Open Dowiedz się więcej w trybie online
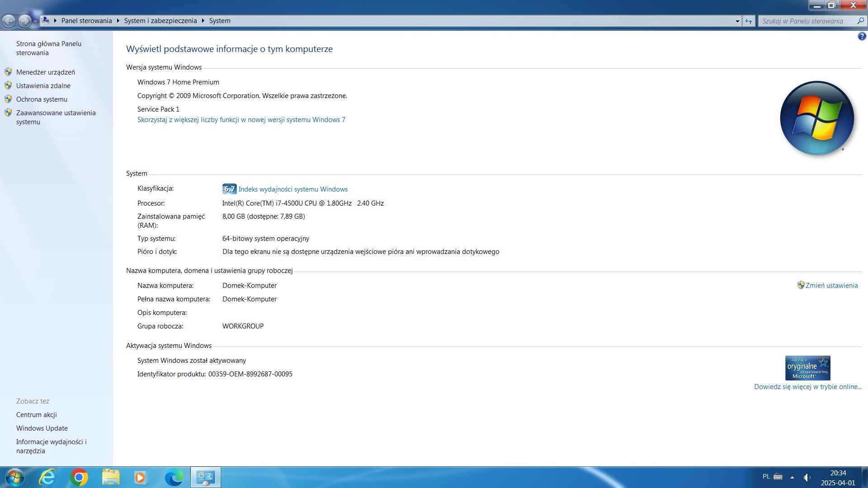The width and height of the screenshot is (868, 488). (x=808, y=387)
